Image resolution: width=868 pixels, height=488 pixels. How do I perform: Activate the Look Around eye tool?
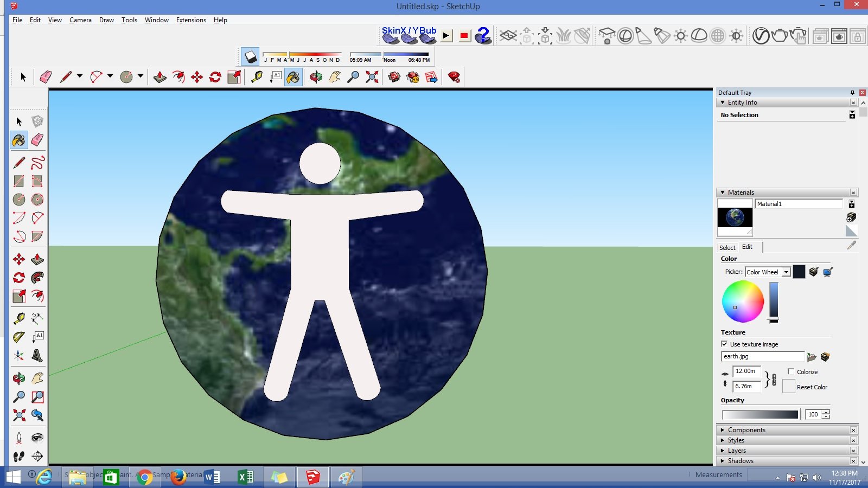point(37,438)
